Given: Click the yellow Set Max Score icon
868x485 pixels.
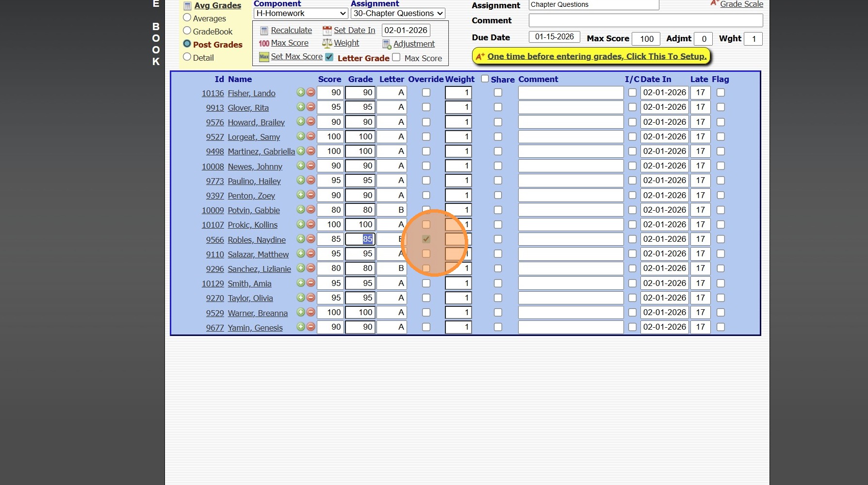Looking at the screenshot, I should point(264,57).
